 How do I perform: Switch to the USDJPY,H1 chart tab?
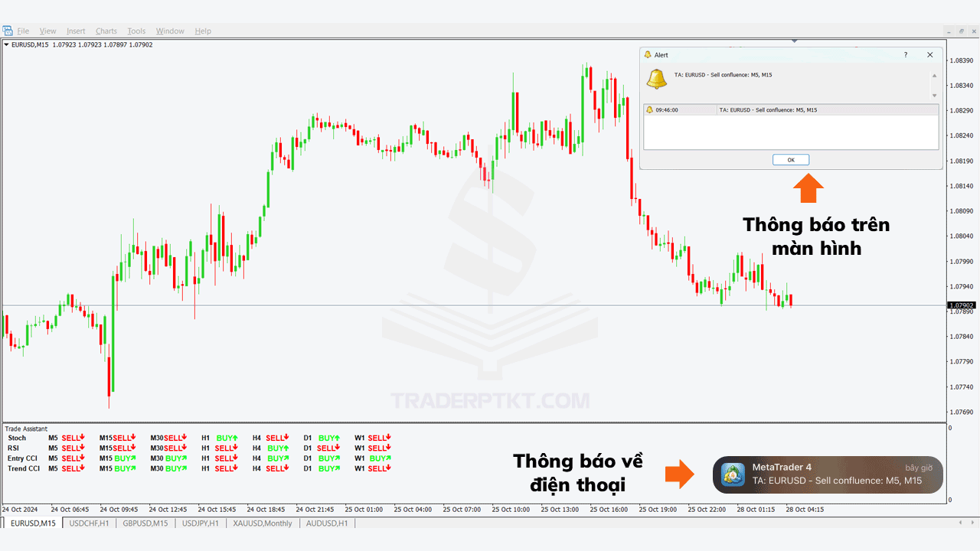tap(200, 523)
